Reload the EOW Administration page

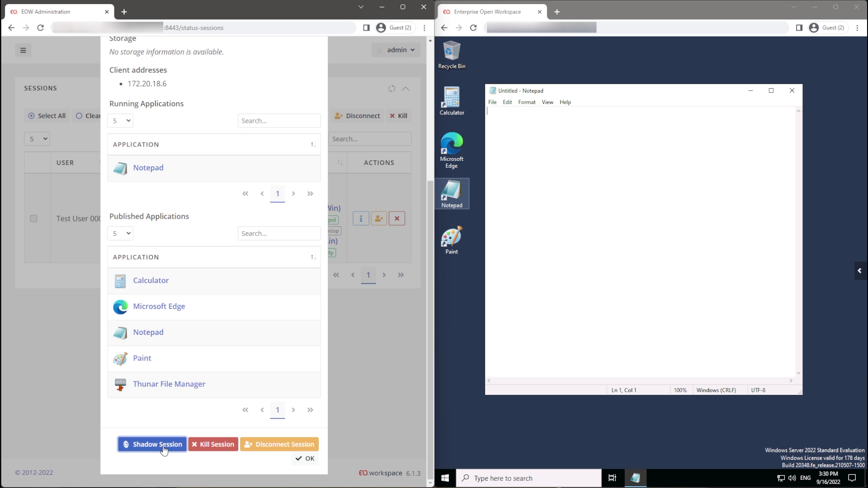(x=40, y=28)
